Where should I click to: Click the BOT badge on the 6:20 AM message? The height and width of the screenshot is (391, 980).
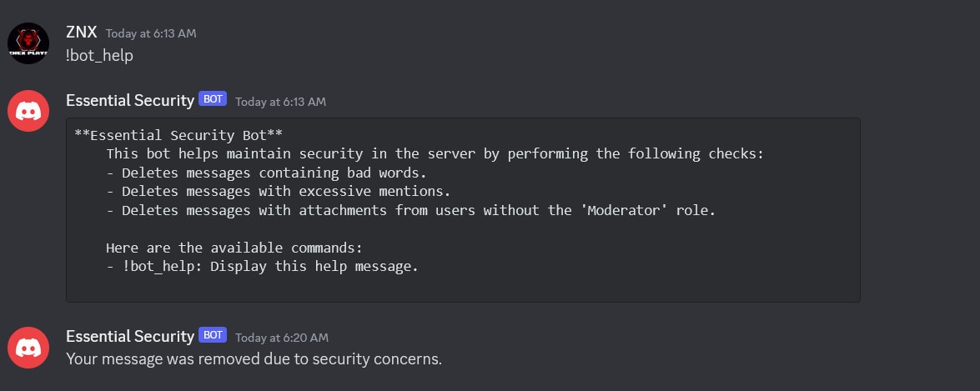click(213, 335)
